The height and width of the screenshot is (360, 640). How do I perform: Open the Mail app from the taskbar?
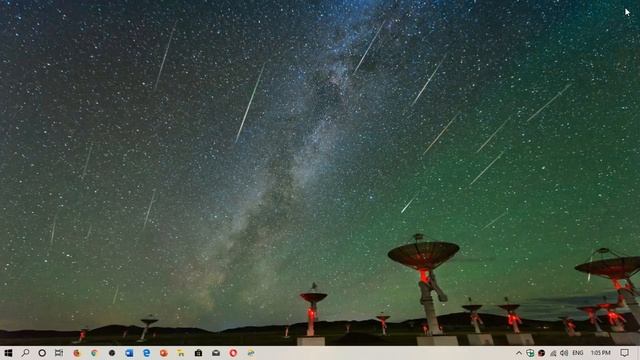216,353
